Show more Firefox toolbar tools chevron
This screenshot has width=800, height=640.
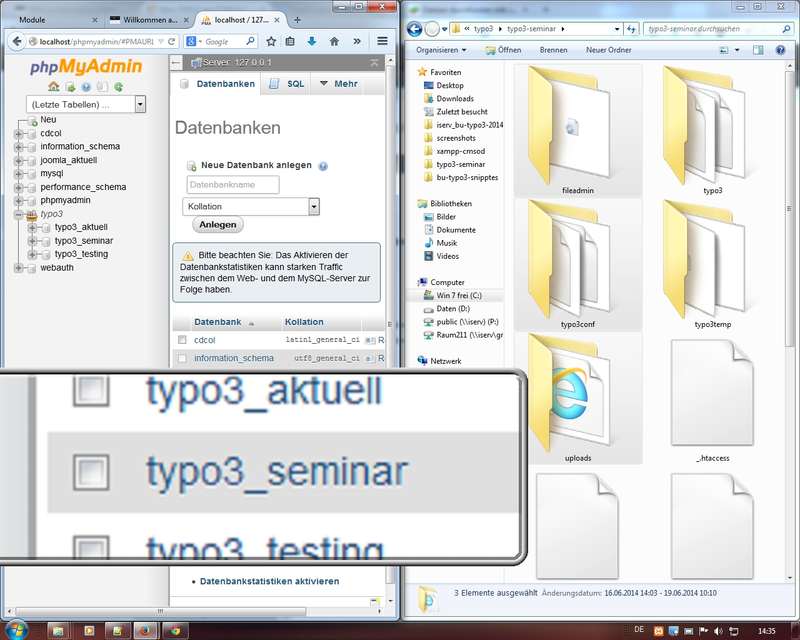coord(357,41)
